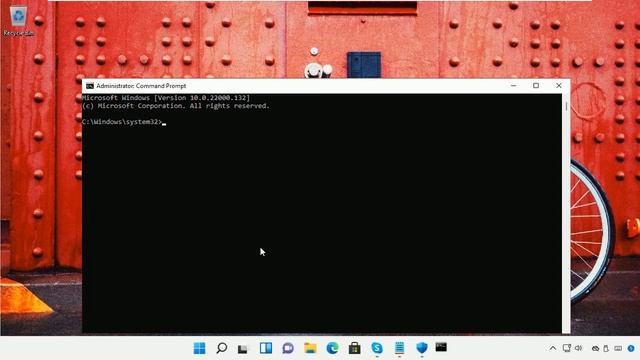Click the touch keyboard tray icon
This screenshot has height=360, width=640.
click(618, 349)
